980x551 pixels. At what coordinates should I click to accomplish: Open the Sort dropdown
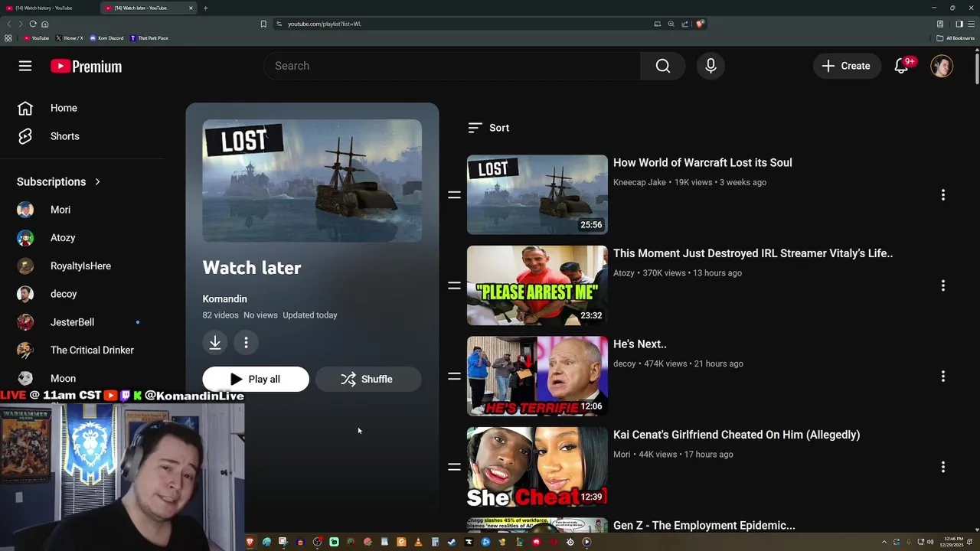tap(488, 128)
